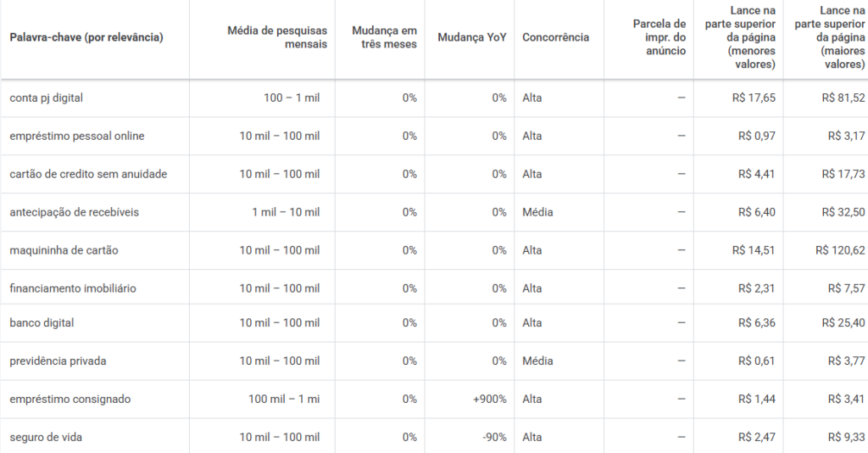Select the Parcela de impr. do anúncio header
This screenshot has height=453, width=868.
pyautogui.click(x=659, y=37)
